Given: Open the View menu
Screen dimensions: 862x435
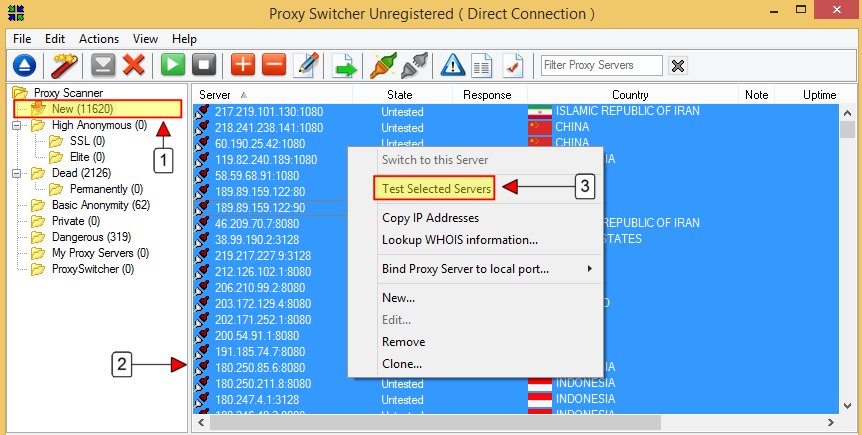Looking at the screenshot, I should [145, 39].
